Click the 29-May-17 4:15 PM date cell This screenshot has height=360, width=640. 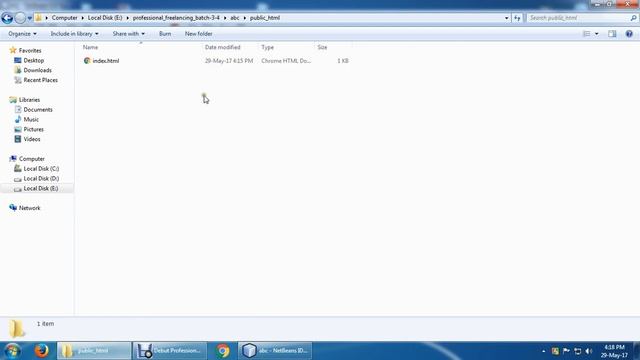[229, 61]
